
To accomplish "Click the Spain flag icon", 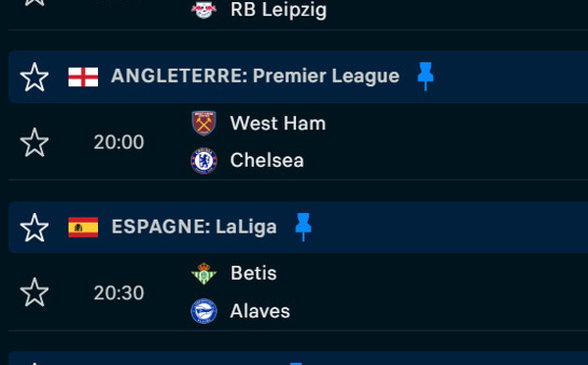I will tap(83, 228).
